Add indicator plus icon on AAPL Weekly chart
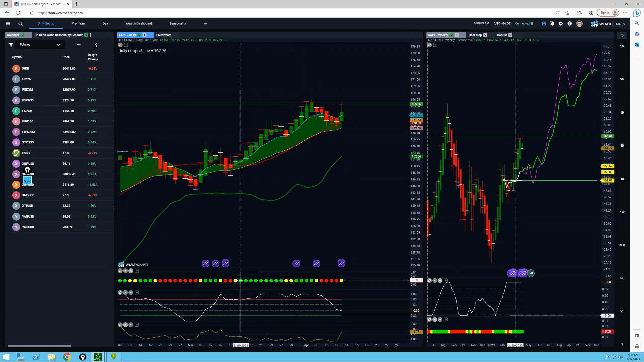Viewport: 644px width, 362px height. coord(435,45)
